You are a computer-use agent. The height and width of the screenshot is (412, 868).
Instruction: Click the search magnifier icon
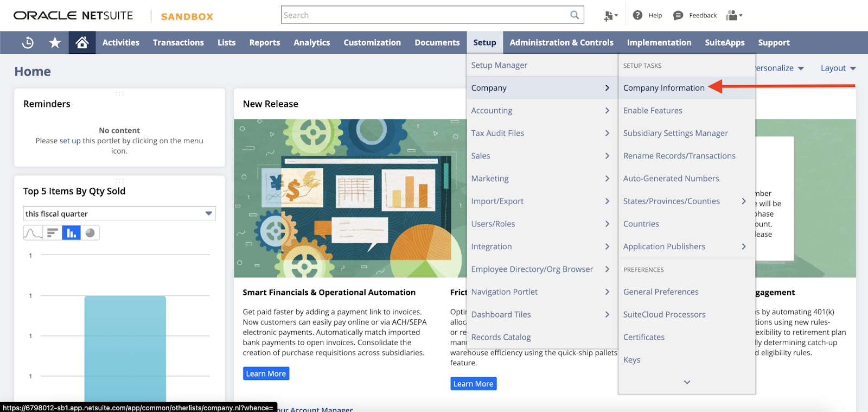click(575, 15)
